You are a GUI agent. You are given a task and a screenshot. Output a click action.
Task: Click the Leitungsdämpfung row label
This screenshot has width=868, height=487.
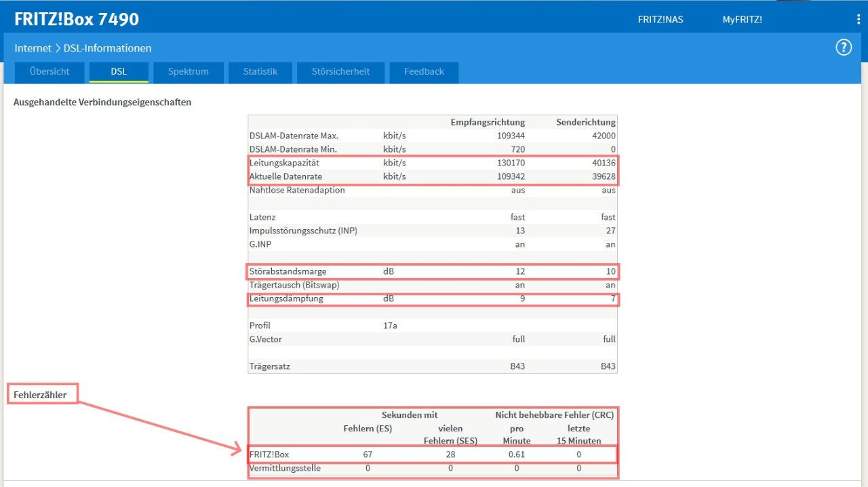[286, 298]
